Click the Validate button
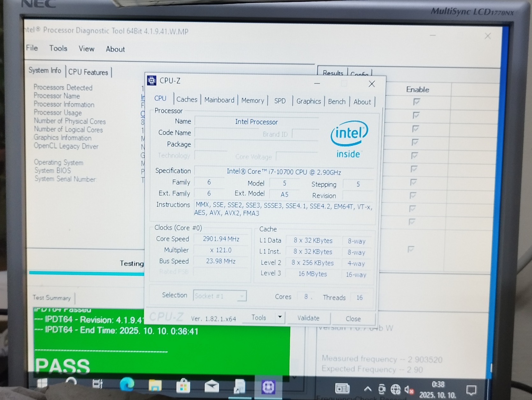Image resolution: width=532 pixels, height=400 pixels. click(x=308, y=318)
